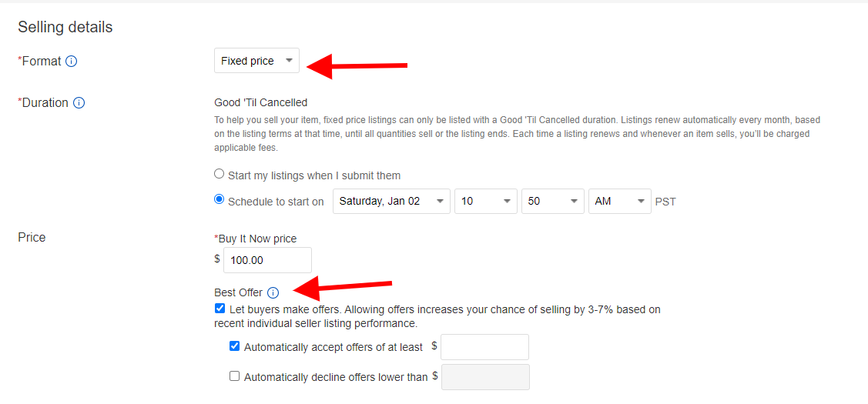Click the Buy It Now price field

(267, 260)
